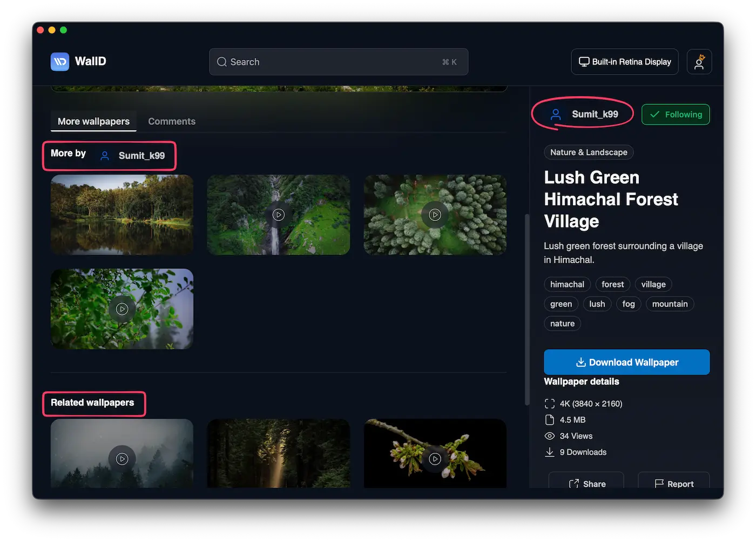Screen dimensions: 756x542
Task: Click the vertical scrollbar in main panel
Action: (527, 309)
